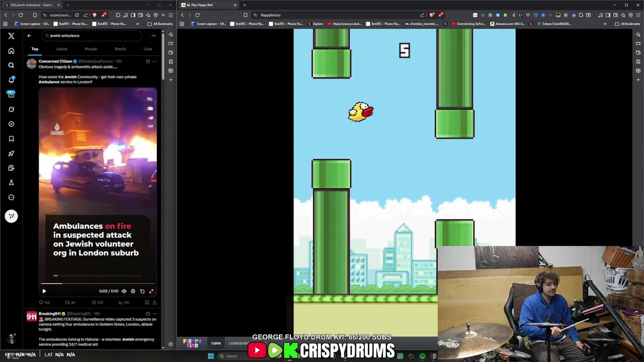Open X notifications bell
The width and height of the screenshot is (644, 362).
tap(11, 80)
